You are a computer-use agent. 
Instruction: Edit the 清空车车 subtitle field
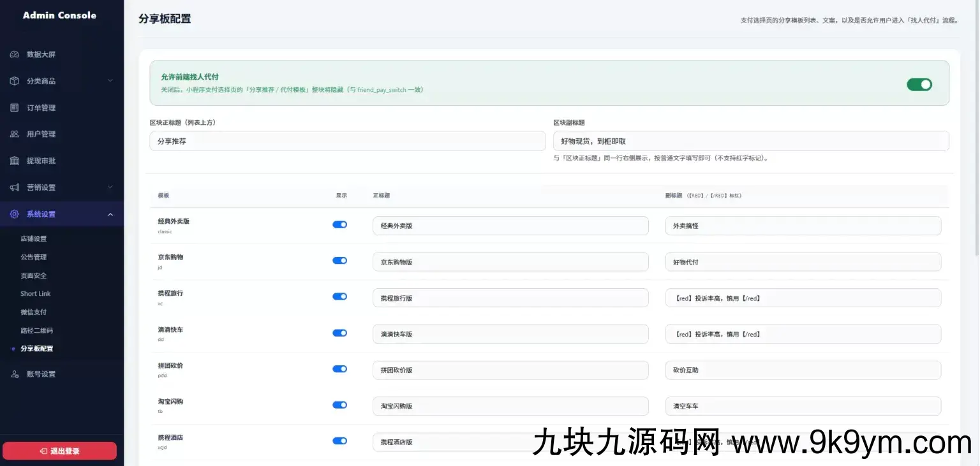click(803, 406)
